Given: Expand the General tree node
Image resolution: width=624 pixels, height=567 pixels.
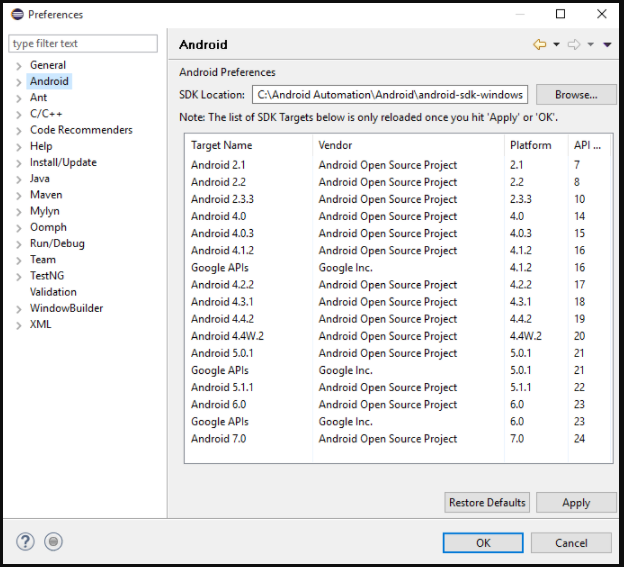Looking at the screenshot, I should 19,66.
